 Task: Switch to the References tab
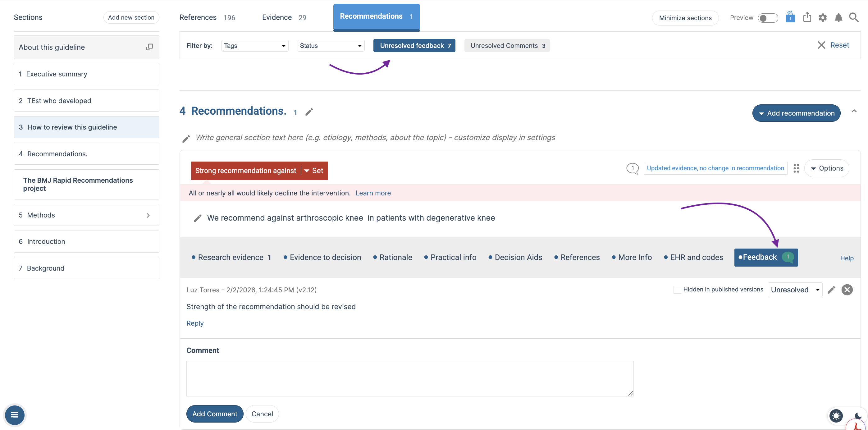tap(207, 17)
